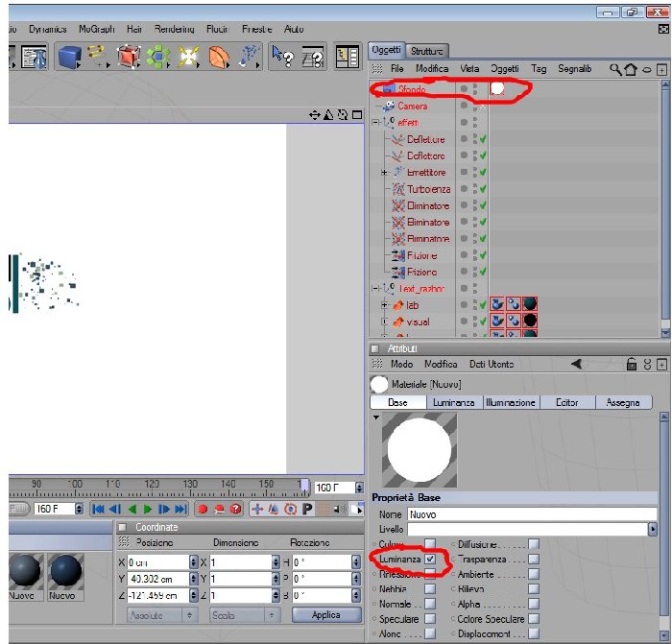The image size is (672, 644).
Task: Collapse the effetti group in the object tree
Action: tap(375, 123)
